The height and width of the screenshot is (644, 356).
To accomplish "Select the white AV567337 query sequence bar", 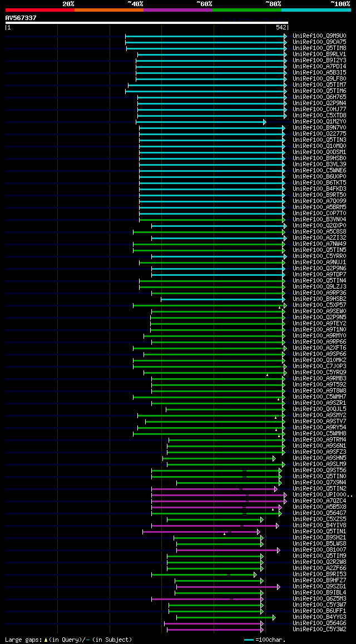I will click(147, 23).
